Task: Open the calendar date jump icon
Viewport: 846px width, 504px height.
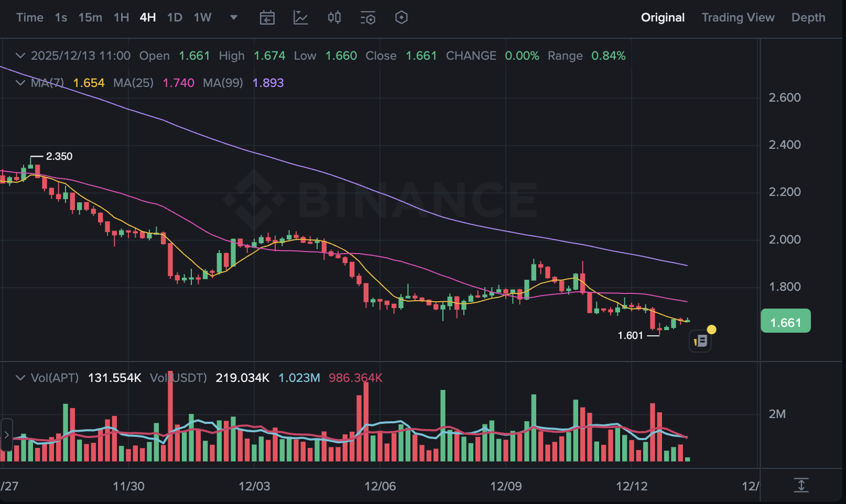Action: (x=267, y=18)
